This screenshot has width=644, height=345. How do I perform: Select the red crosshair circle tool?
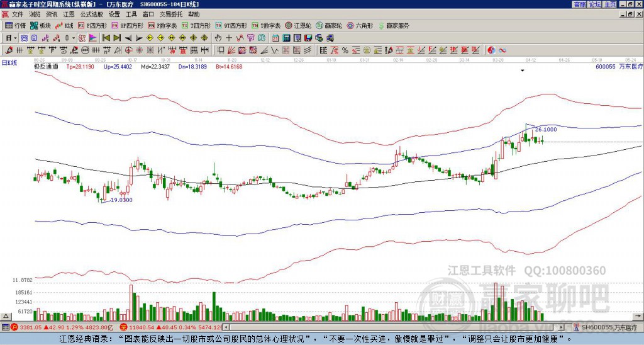(128, 50)
